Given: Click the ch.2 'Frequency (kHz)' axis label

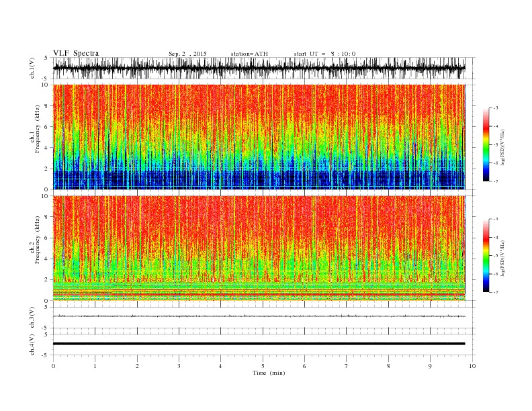Looking at the screenshot, I should (36, 240).
